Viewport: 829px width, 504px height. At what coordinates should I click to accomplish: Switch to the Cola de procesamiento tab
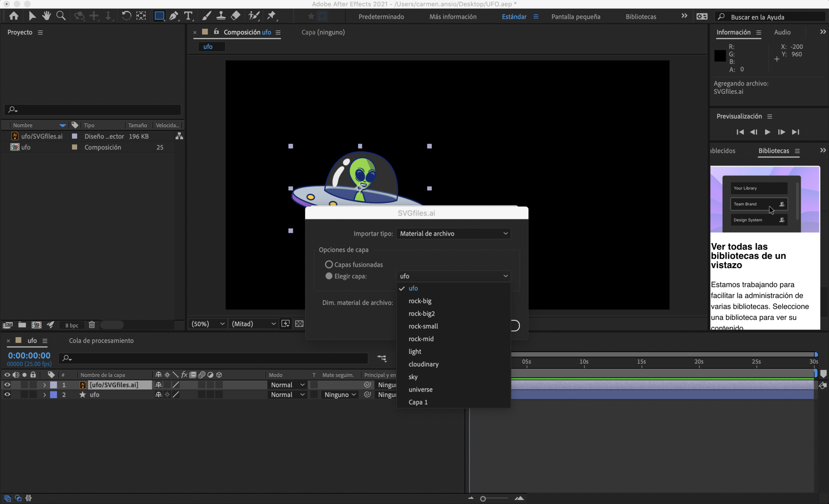[101, 340]
